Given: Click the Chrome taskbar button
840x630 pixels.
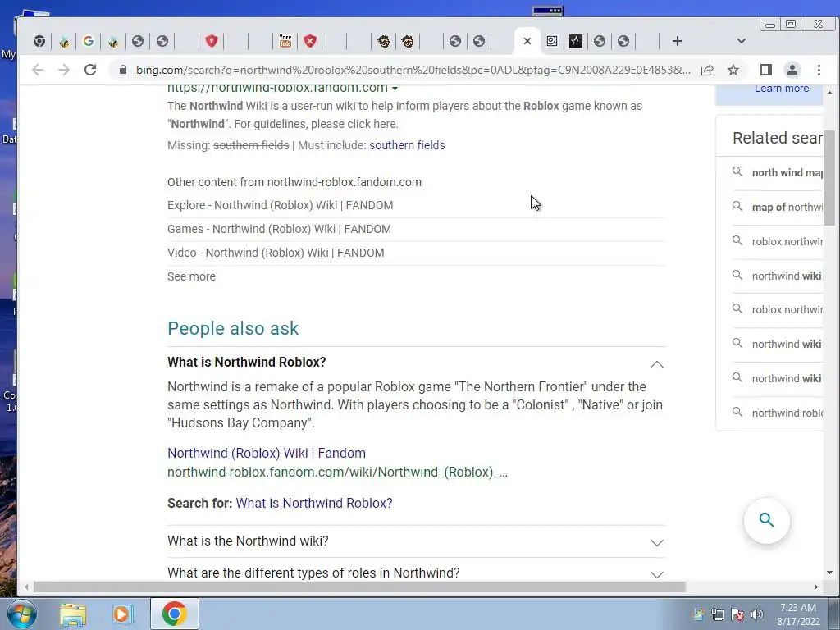Looking at the screenshot, I should point(174,614).
